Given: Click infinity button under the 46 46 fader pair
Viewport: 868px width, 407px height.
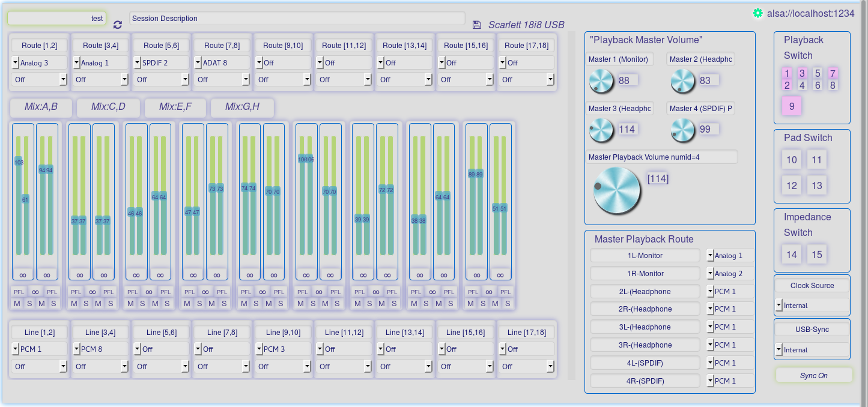Looking at the screenshot, I should 136,274.
